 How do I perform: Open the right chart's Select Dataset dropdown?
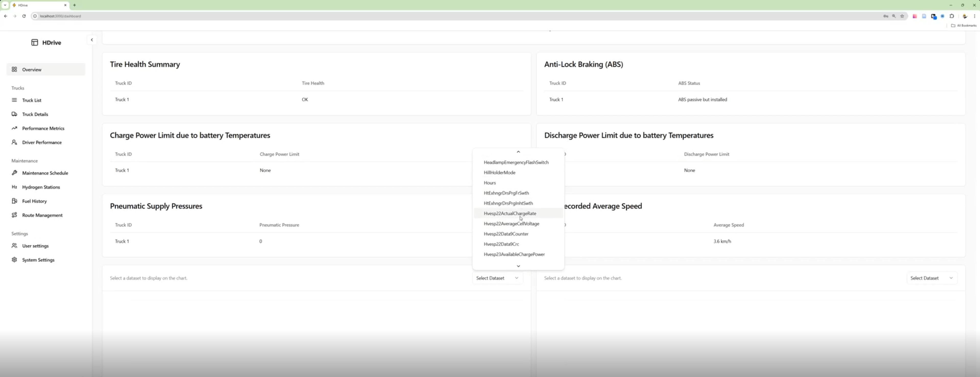click(931, 278)
